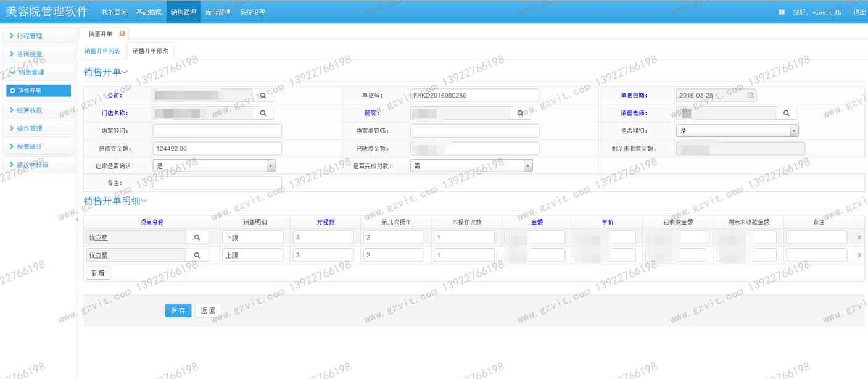
Task: Expand 行程管理 in the sidebar
Action: pyautogui.click(x=38, y=36)
